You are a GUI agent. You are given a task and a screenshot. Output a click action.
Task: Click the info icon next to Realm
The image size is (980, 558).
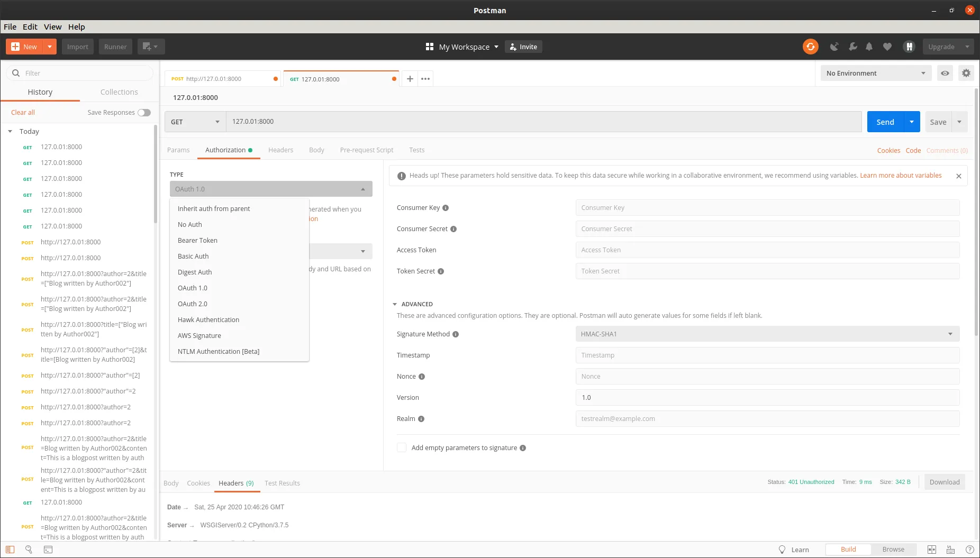(421, 419)
